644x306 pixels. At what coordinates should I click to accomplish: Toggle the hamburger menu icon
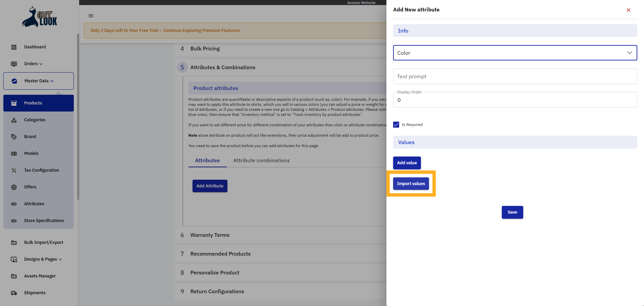pos(91,16)
